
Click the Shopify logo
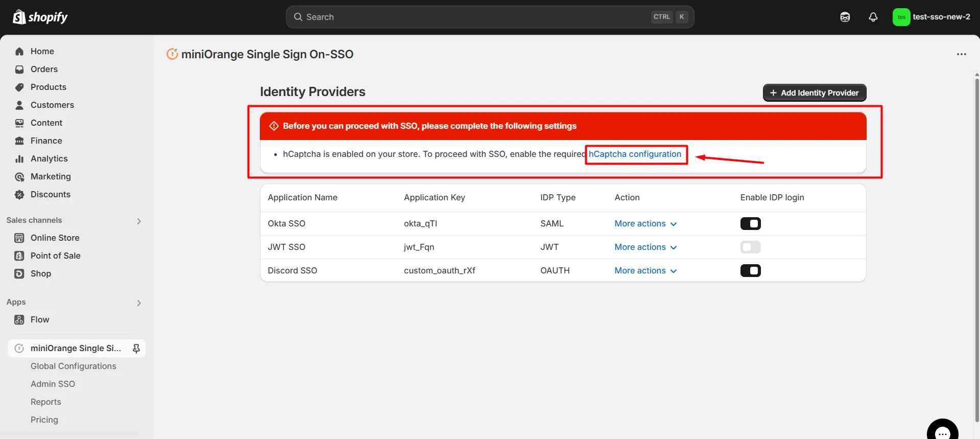tap(40, 17)
